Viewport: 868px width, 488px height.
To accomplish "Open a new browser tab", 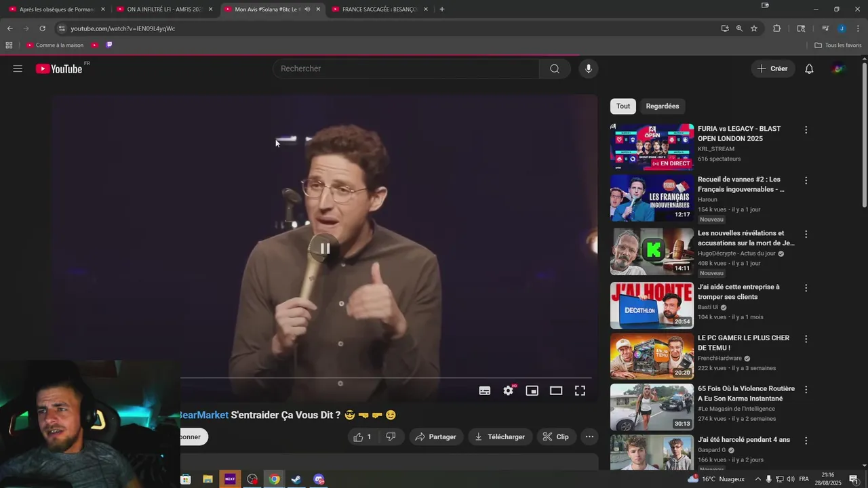I will pyautogui.click(x=442, y=9).
